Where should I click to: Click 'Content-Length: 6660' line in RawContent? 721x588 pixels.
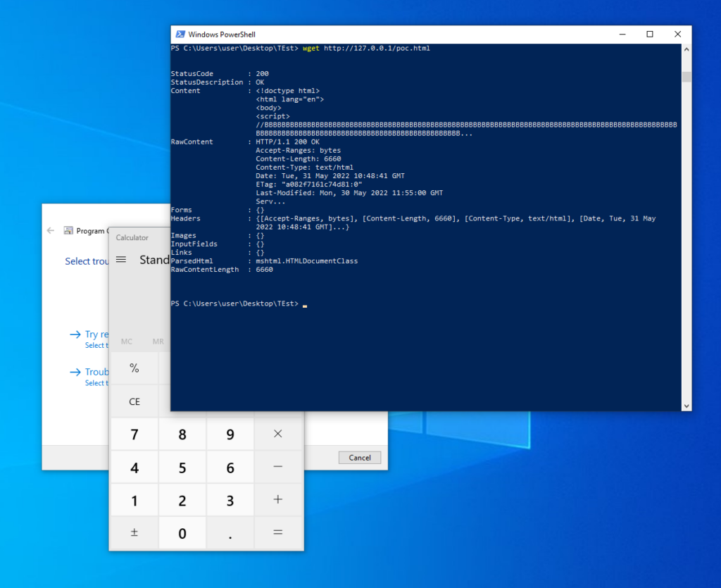(299, 158)
